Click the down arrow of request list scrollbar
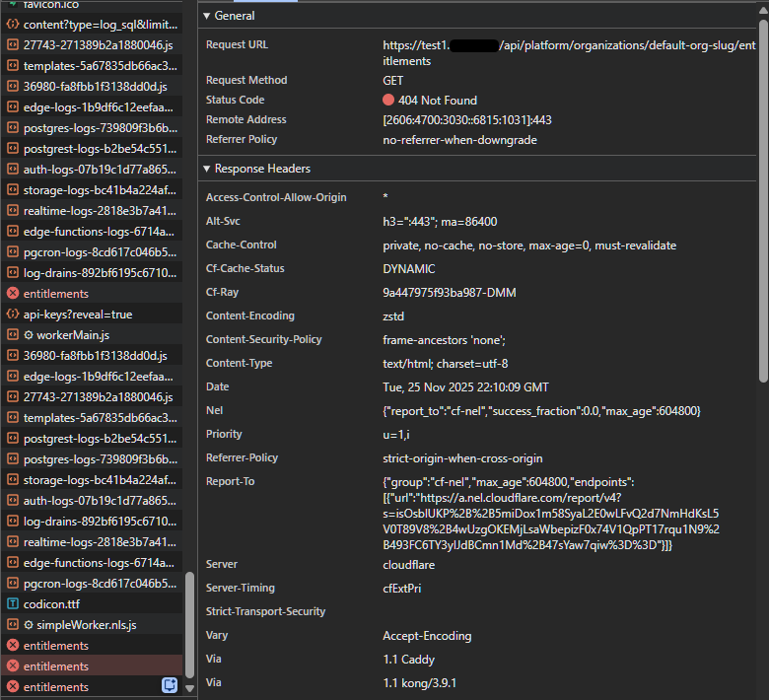 (190, 689)
